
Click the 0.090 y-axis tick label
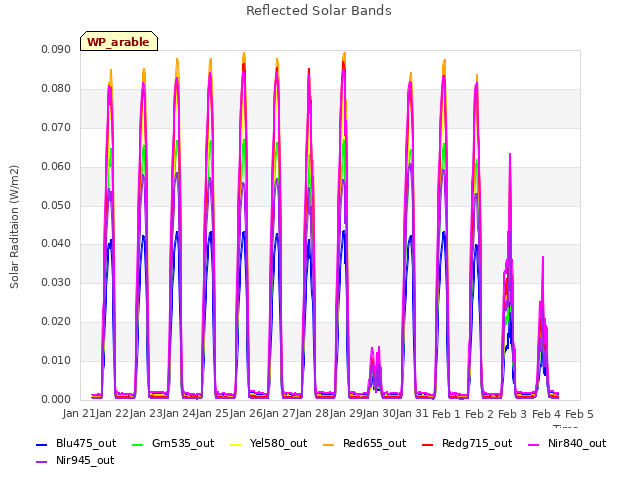(56, 50)
